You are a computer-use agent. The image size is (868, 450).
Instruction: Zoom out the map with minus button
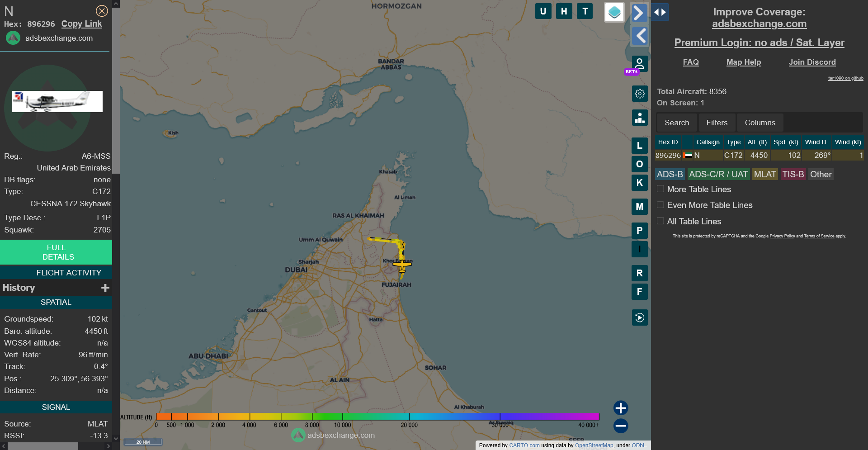click(x=621, y=426)
